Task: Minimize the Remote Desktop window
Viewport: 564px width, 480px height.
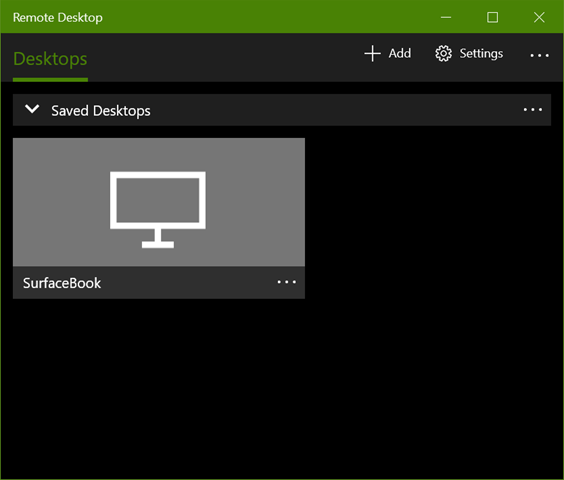Action: pyautogui.click(x=446, y=17)
